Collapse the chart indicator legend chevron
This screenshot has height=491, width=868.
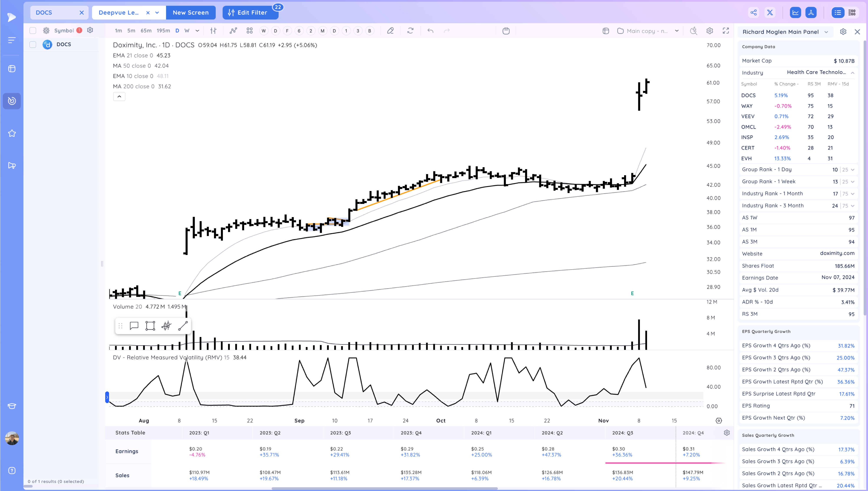[x=119, y=97]
